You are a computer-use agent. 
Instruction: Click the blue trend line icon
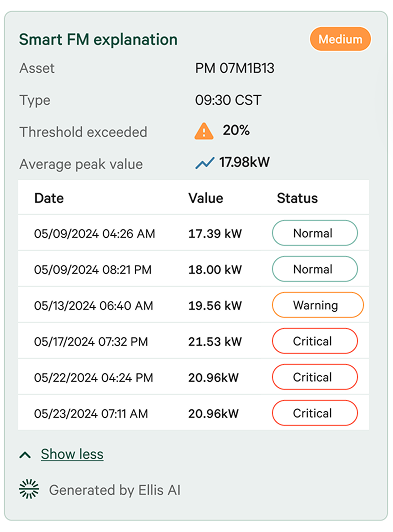click(x=205, y=163)
